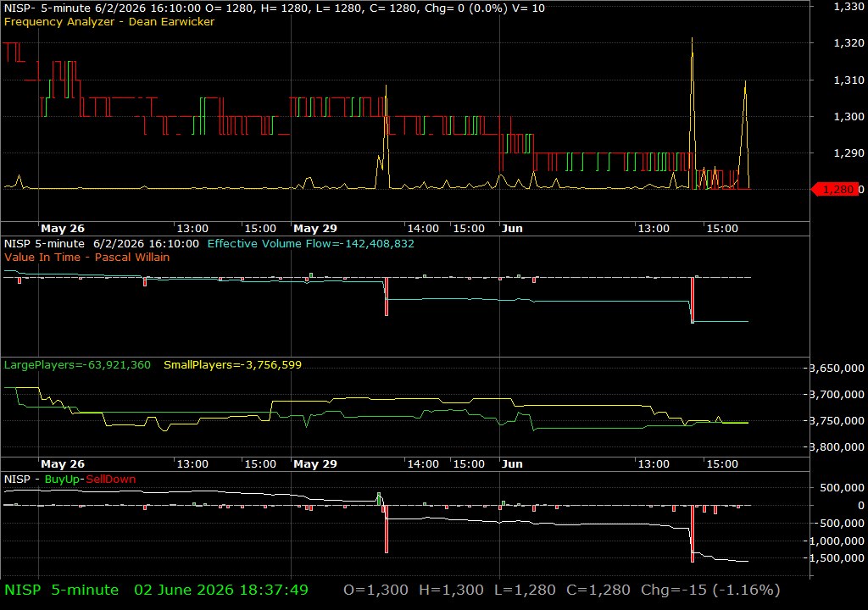Click the NISP 5-minute status bar label
This screenshot has height=610, width=868.
coord(61,590)
